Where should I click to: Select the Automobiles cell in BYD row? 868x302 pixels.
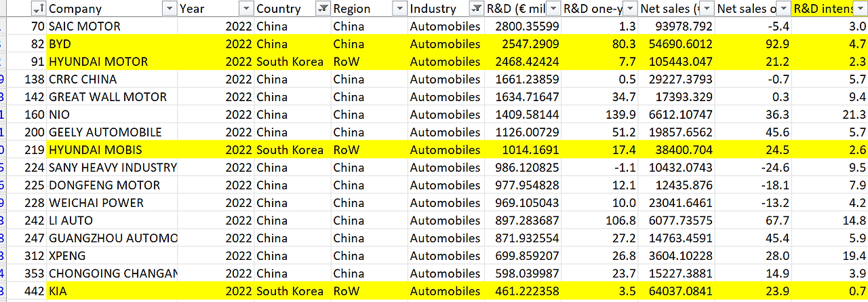pos(446,44)
